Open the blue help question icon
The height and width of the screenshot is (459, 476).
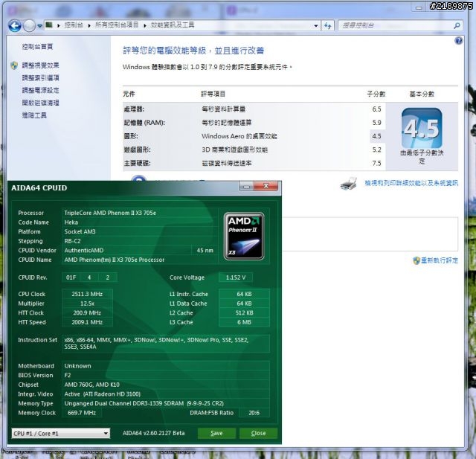pyautogui.click(x=459, y=41)
